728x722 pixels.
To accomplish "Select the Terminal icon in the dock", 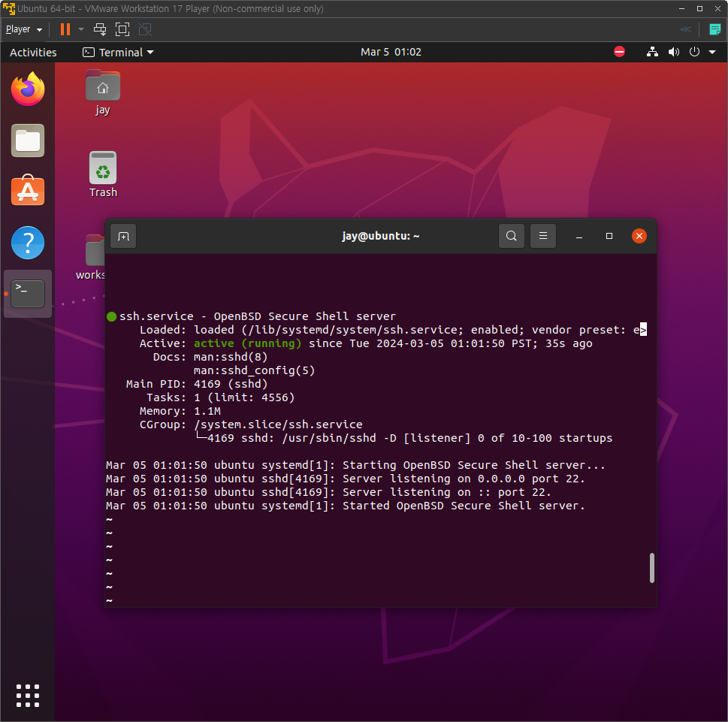I will (x=28, y=294).
